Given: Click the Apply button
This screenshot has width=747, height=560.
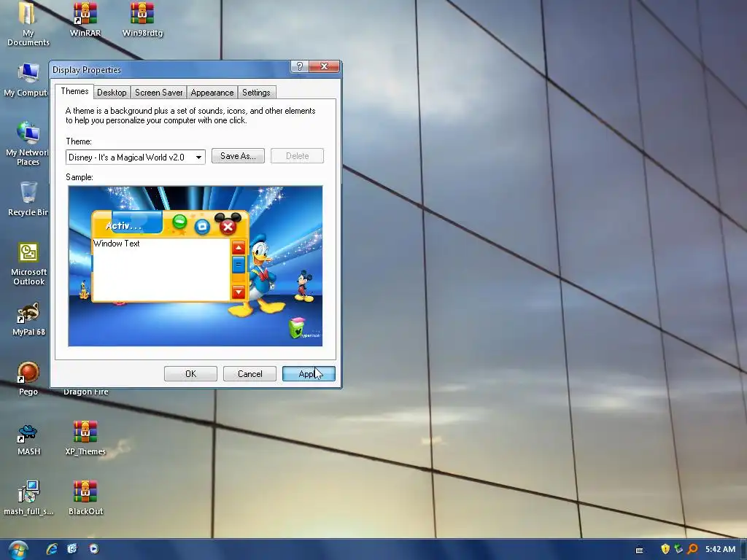Looking at the screenshot, I should coord(309,374).
